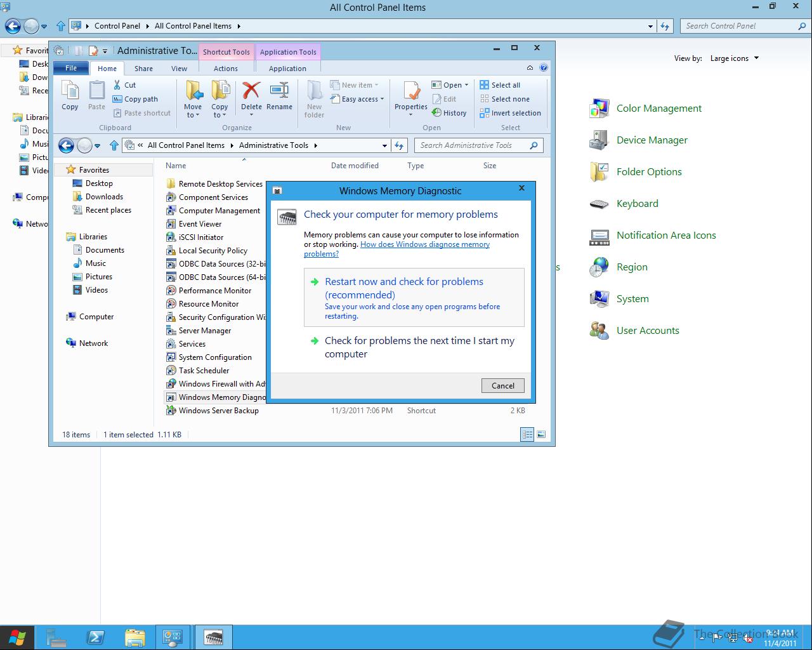
Task: Open the View by Large icons dropdown
Action: pyautogui.click(x=735, y=58)
